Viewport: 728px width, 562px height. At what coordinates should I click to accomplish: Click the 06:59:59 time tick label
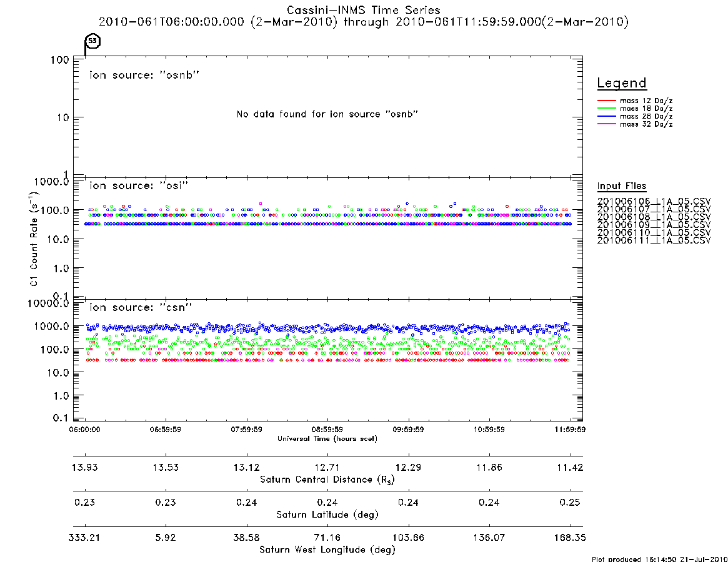pyautogui.click(x=166, y=430)
